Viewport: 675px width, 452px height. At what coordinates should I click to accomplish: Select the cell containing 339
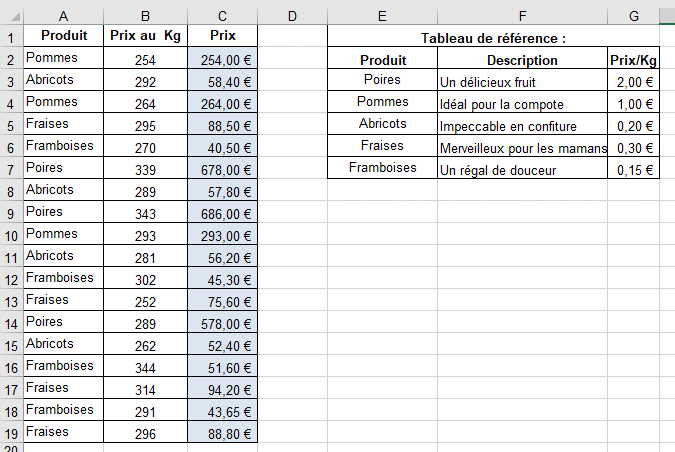145,169
